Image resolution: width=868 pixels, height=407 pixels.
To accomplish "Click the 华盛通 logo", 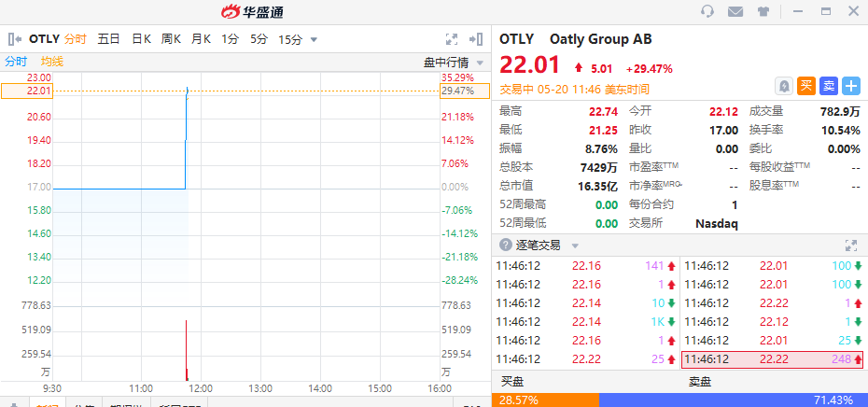I will tap(252, 11).
